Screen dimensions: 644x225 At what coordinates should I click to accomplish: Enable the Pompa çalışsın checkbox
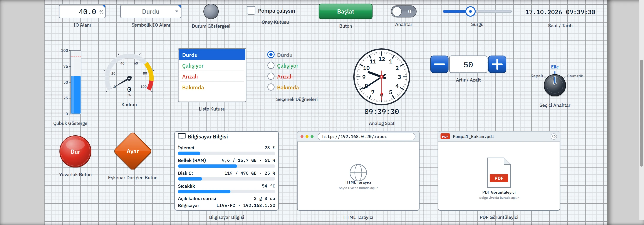tap(251, 10)
